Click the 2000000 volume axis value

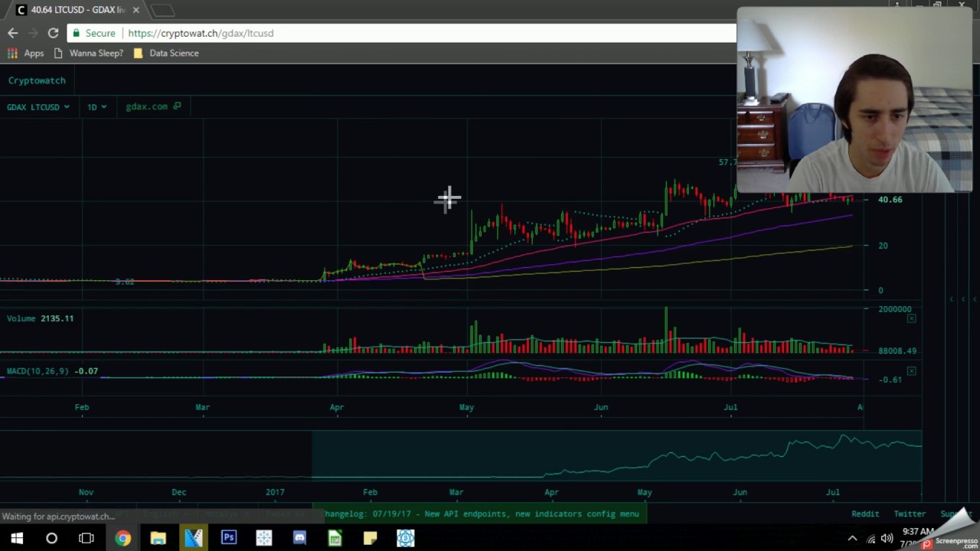click(895, 309)
